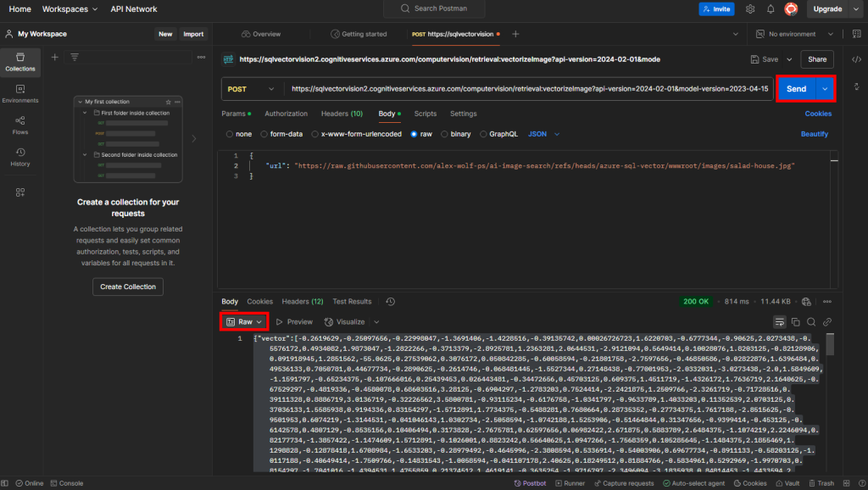Open the History sidebar panel
868x490 pixels.
20,157
